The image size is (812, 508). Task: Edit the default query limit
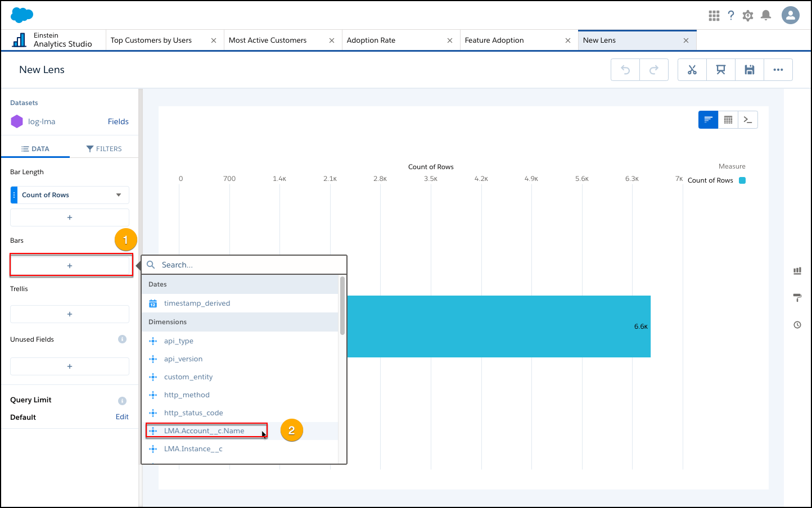click(122, 417)
